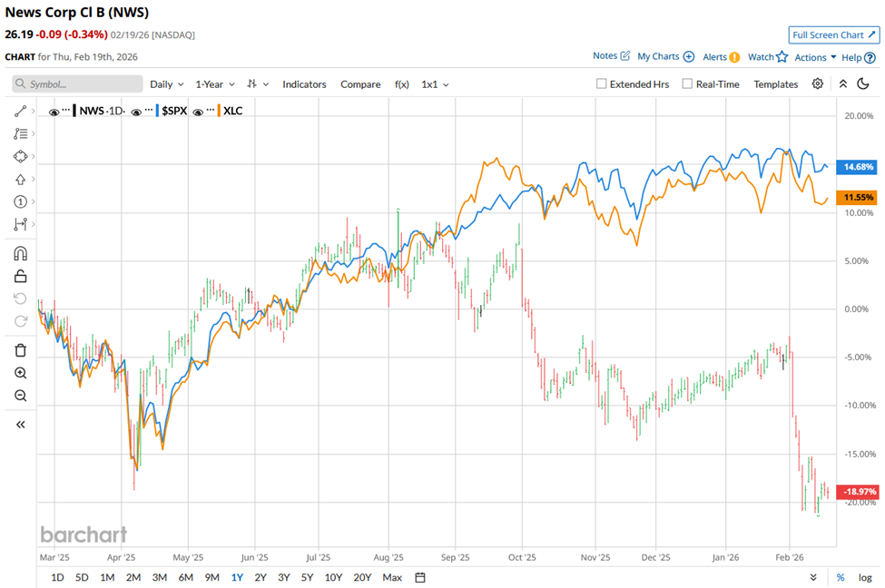The image size is (885, 588).
Task: Open the Indicators menu
Action: click(x=304, y=83)
